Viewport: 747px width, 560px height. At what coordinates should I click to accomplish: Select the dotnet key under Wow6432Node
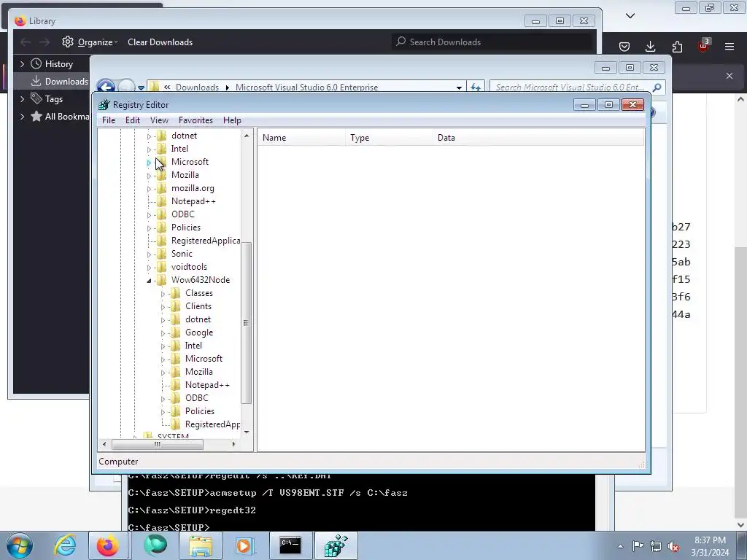point(198,319)
